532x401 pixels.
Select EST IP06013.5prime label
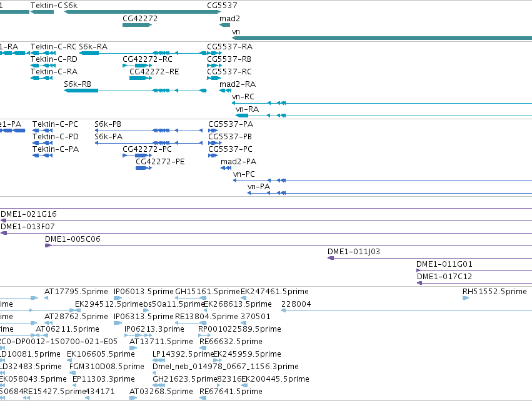144,292
